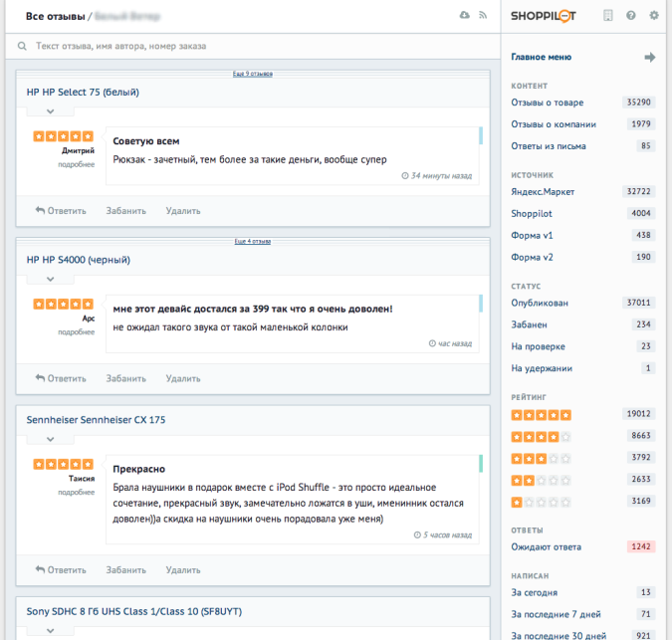Open product Sennheiser Sennheiser CX 175
This screenshot has width=672, height=640.
coord(96,420)
